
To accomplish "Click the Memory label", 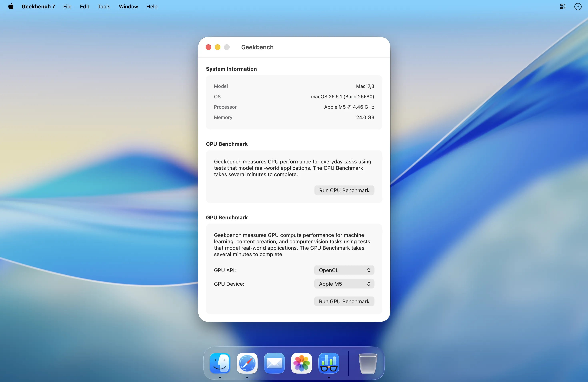I will (x=223, y=117).
